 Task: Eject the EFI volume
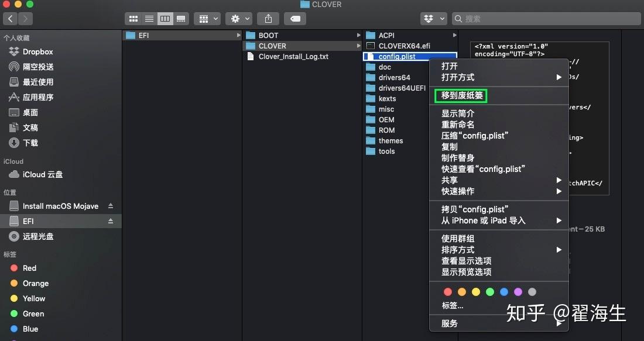[111, 221]
